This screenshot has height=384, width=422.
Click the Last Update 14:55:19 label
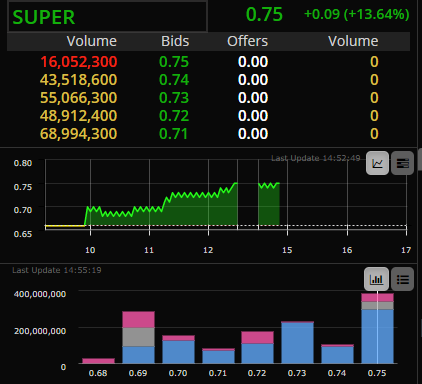tap(57, 270)
